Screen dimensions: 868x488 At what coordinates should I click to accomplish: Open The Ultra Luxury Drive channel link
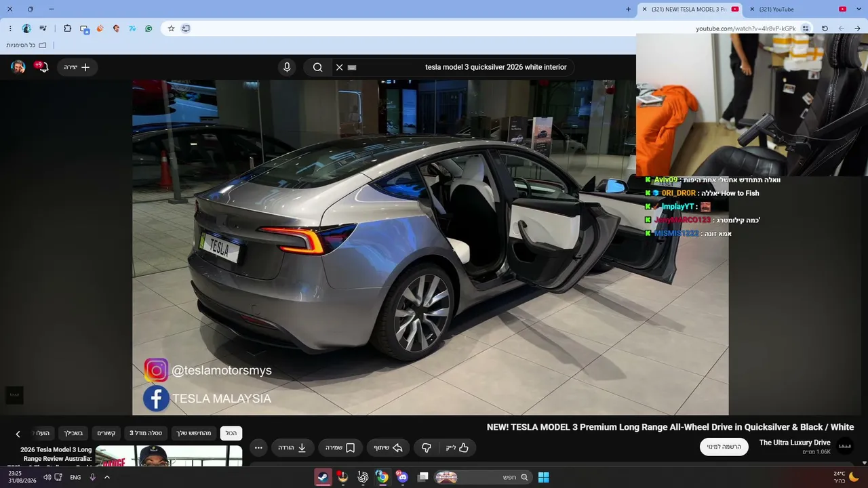(x=795, y=443)
